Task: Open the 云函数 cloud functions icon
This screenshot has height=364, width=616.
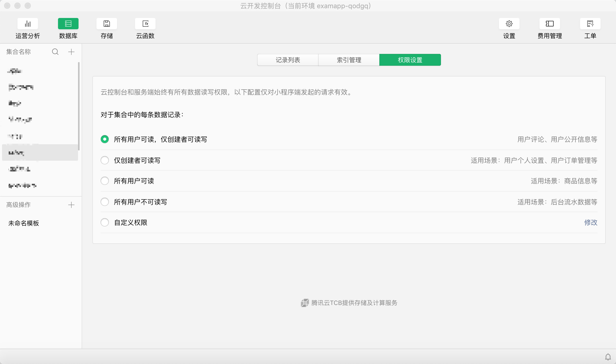Action: coord(145,24)
